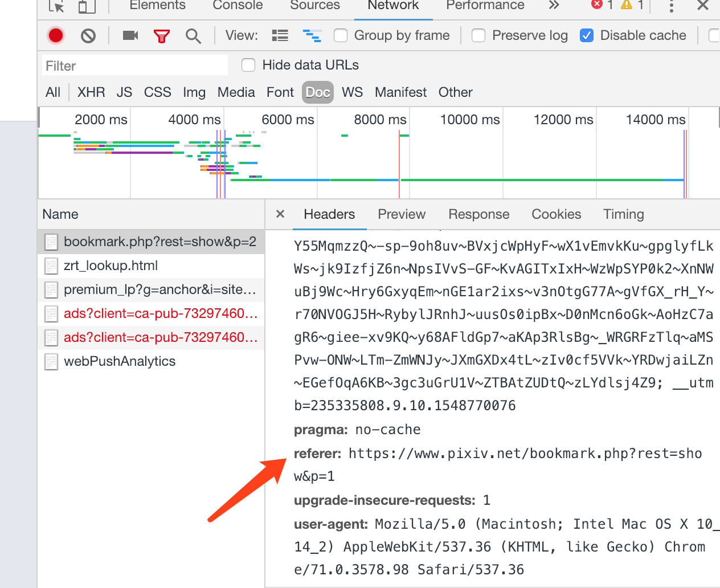Show All request types

coord(53,92)
